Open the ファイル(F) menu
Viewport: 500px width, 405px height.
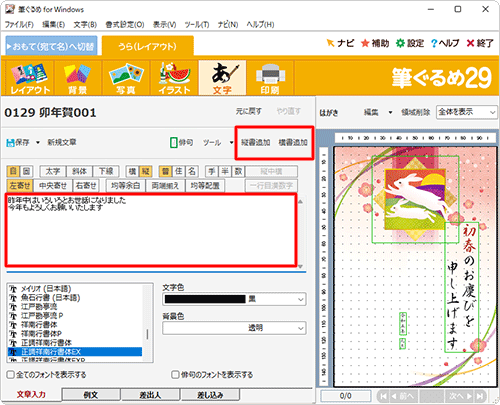(19, 25)
